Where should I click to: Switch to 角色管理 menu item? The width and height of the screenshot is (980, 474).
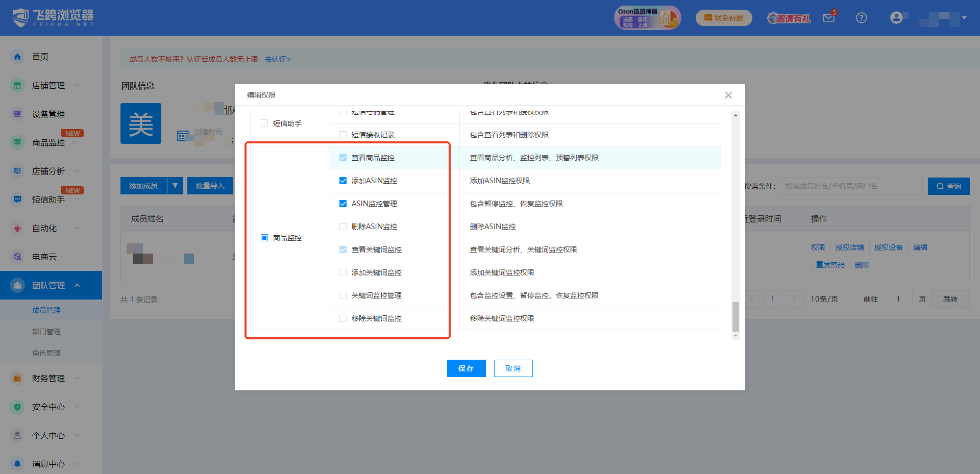[x=46, y=353]
